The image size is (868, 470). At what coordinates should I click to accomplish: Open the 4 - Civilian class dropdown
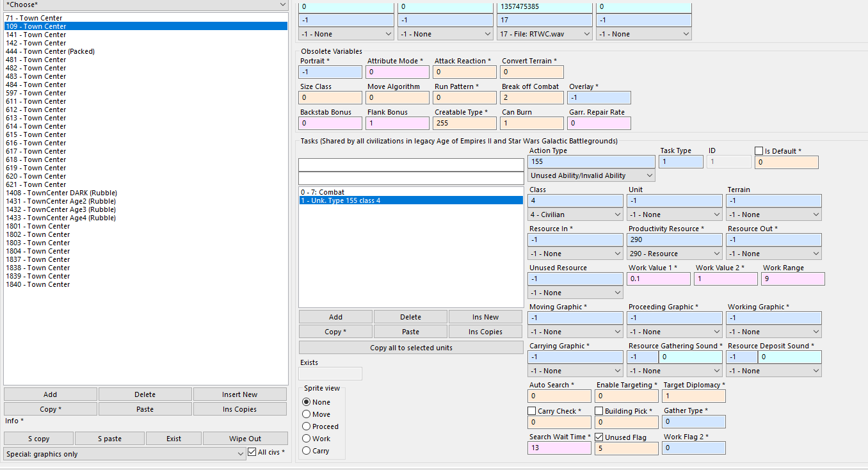click(575, 215)
